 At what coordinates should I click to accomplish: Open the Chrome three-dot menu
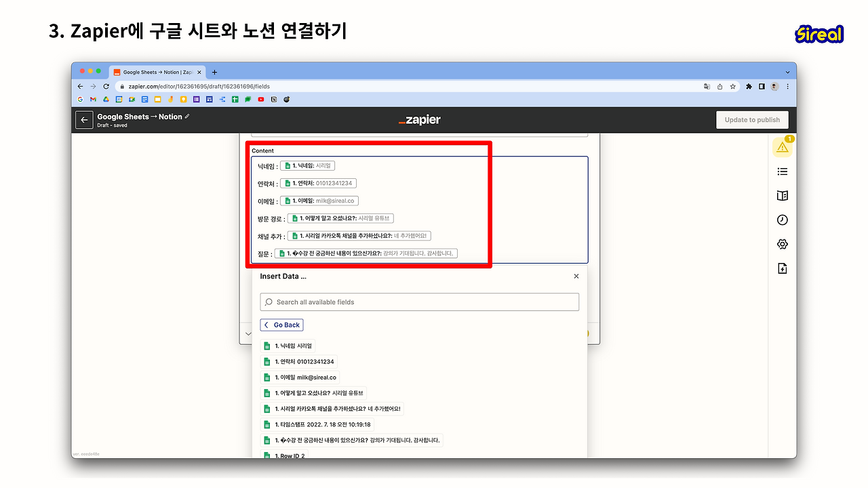tap(787, 87)
